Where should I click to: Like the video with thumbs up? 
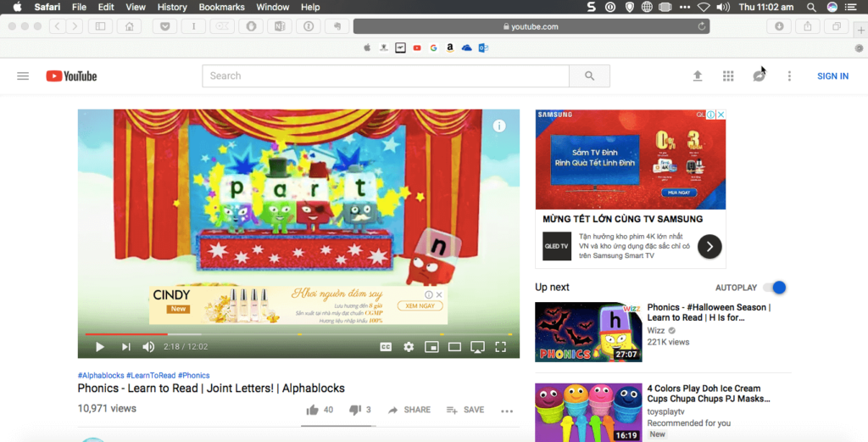[x=312, y=410]
